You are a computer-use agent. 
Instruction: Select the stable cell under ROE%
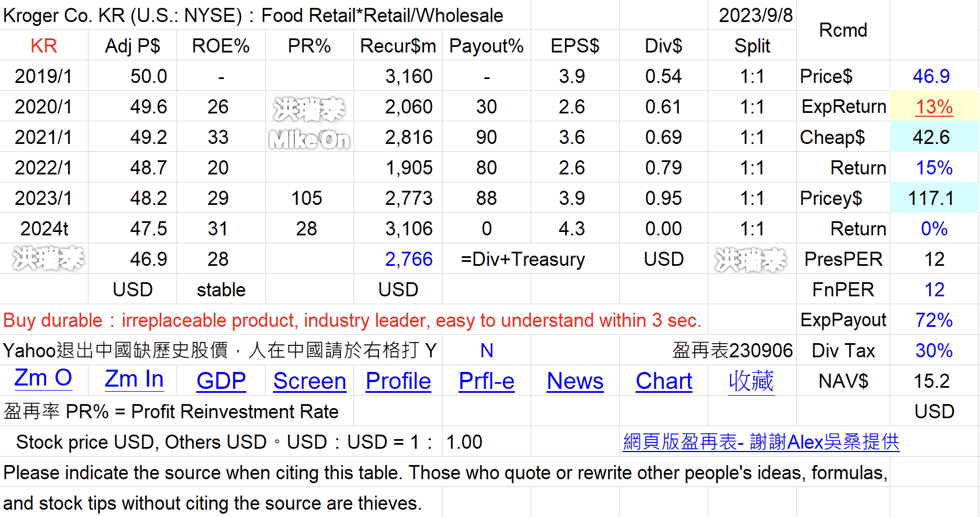tap(221, 290)
